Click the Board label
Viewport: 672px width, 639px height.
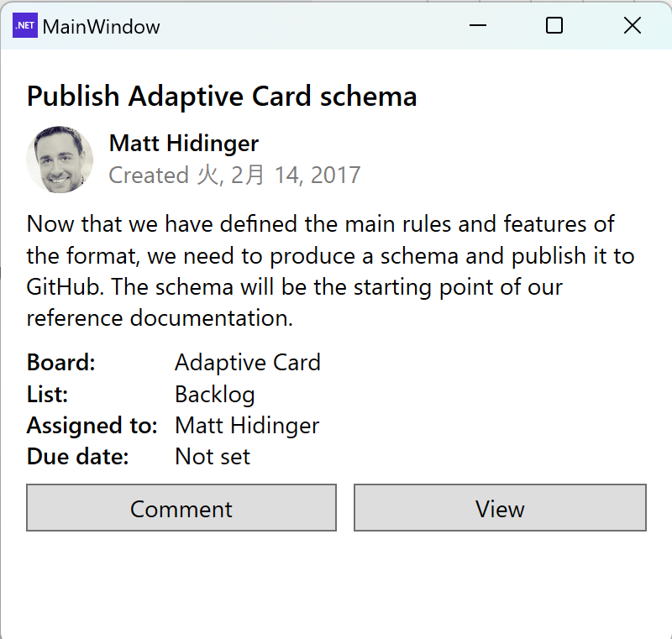(x=60, y=362)
